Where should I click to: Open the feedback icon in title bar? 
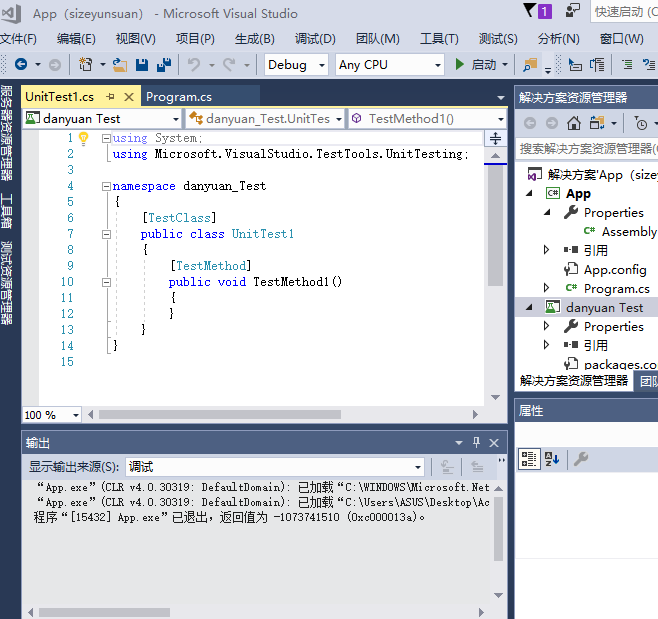[572, 10]
